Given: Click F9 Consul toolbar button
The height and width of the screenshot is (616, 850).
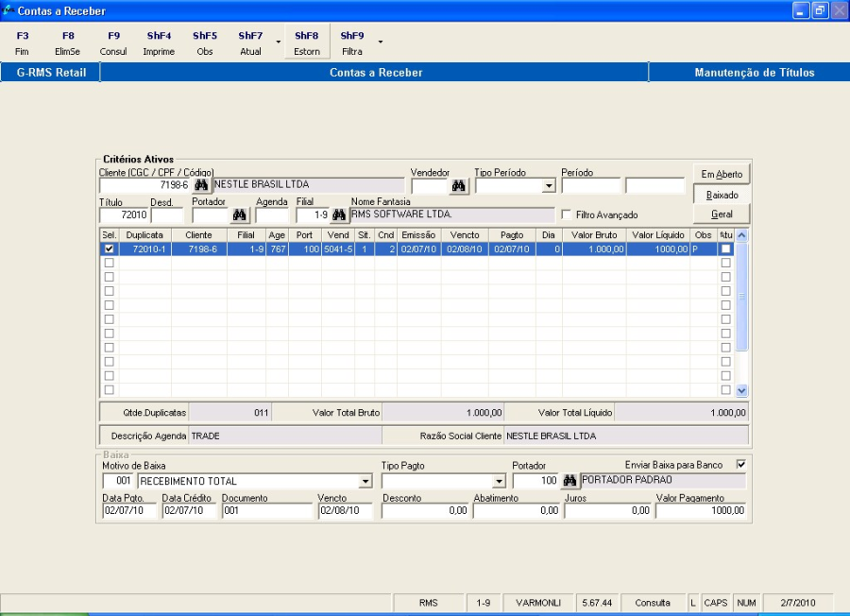Looking at the screenshot, I should (113, 43).
